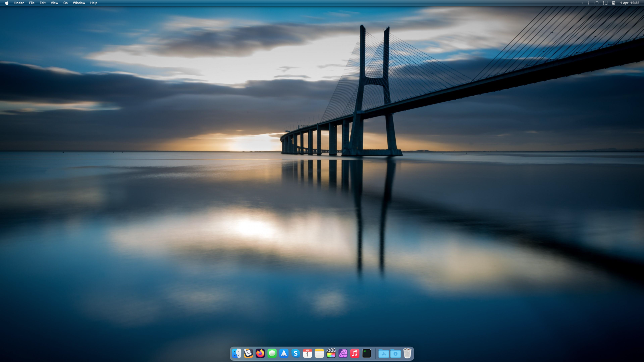Expand the Applications folder stack
Screen dimensions: 644x362
(384, 353)
